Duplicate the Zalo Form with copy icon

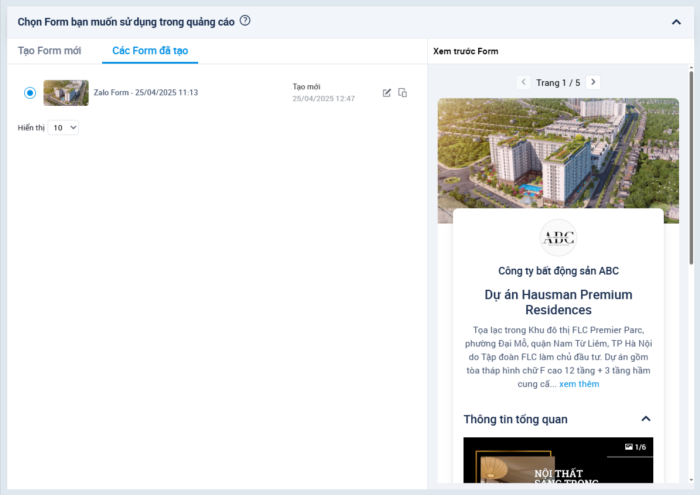pos(402,92)
